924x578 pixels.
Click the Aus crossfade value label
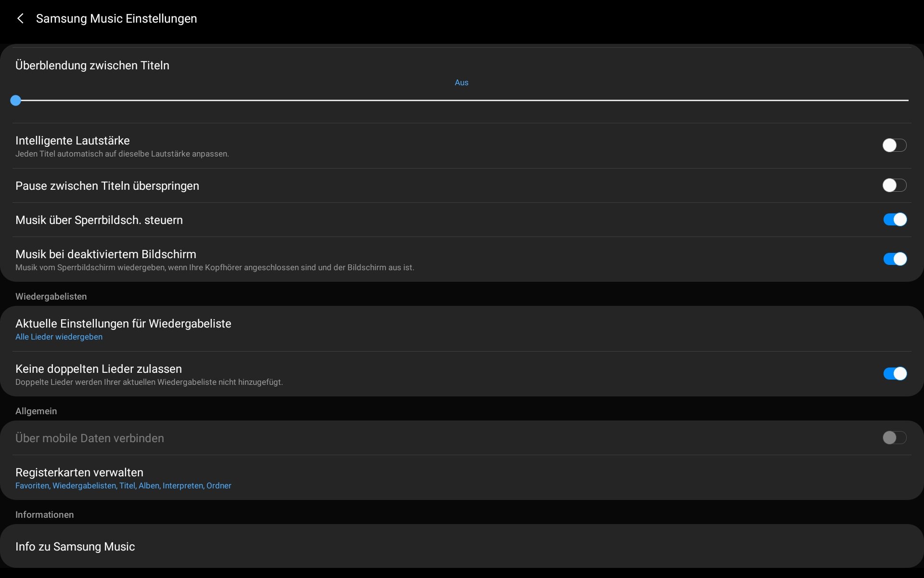pyautogui.click(x=462, y=82)
